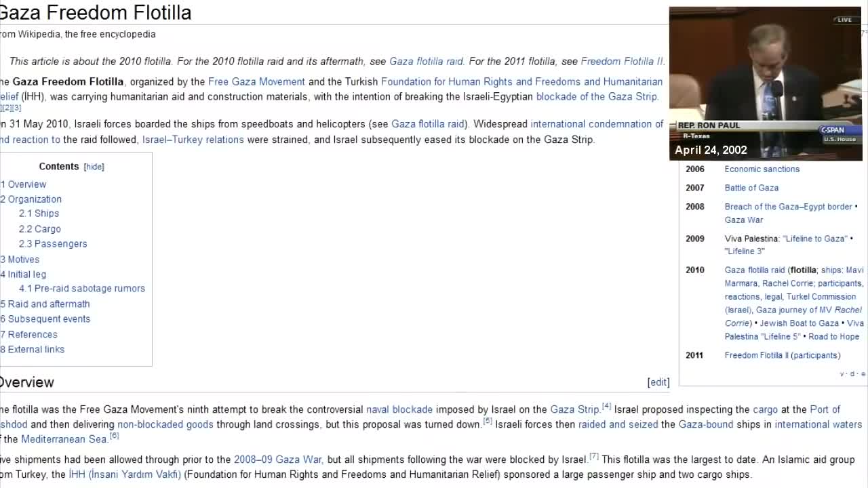This screenshot has width=868, height=488.
Task: Open the international waters link
Action: (x=818, y=424)
